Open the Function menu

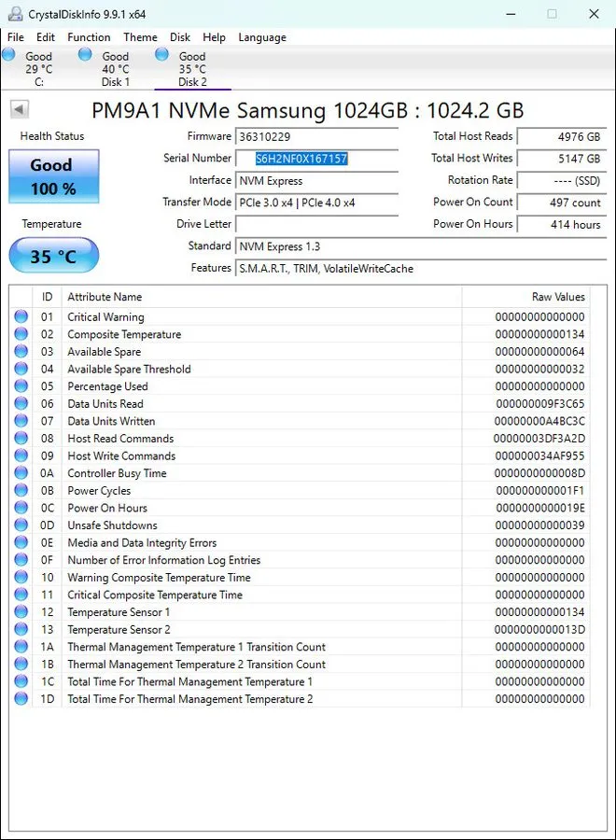pos(89,37)
